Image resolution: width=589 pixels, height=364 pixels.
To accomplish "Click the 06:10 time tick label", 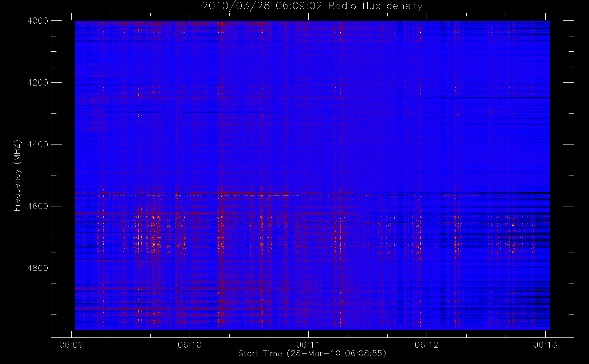I will coord(190,345).
